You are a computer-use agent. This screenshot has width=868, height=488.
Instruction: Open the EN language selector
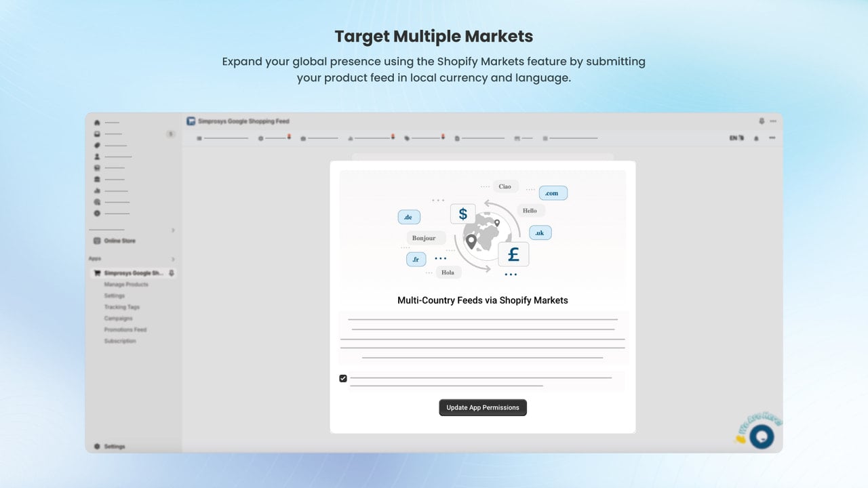tap(736, 138)
